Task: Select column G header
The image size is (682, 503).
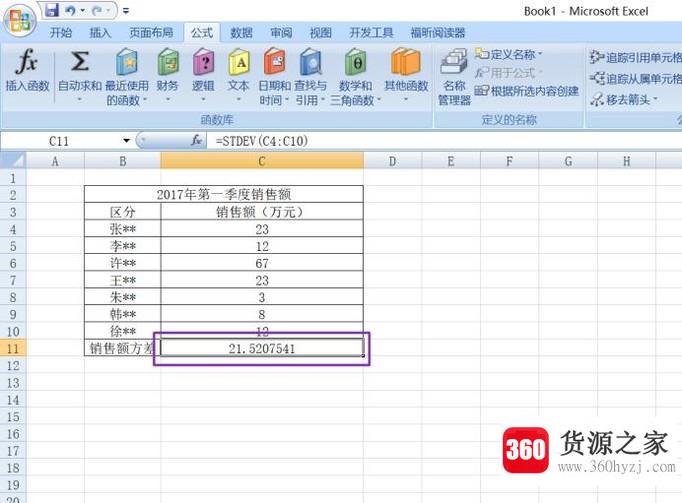Action: click(568, 161)
